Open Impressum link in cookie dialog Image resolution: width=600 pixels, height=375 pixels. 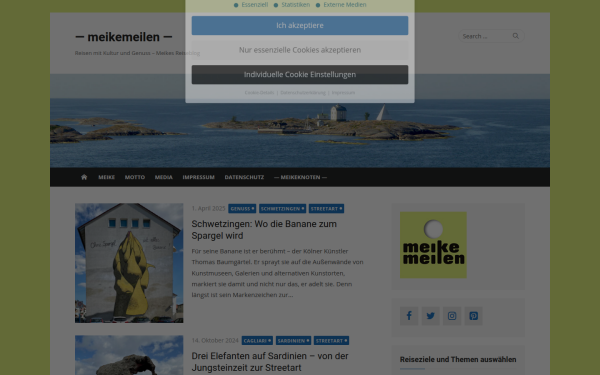[x=343, y=93]
